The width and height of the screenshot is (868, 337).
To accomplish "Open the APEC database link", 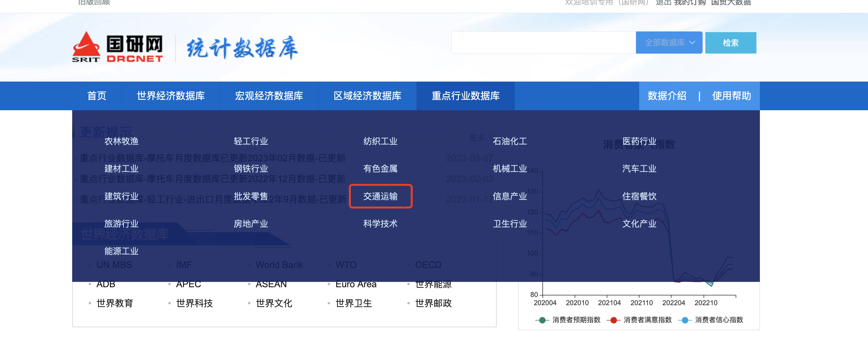I will pyautogui.click(x=188, y=284).
